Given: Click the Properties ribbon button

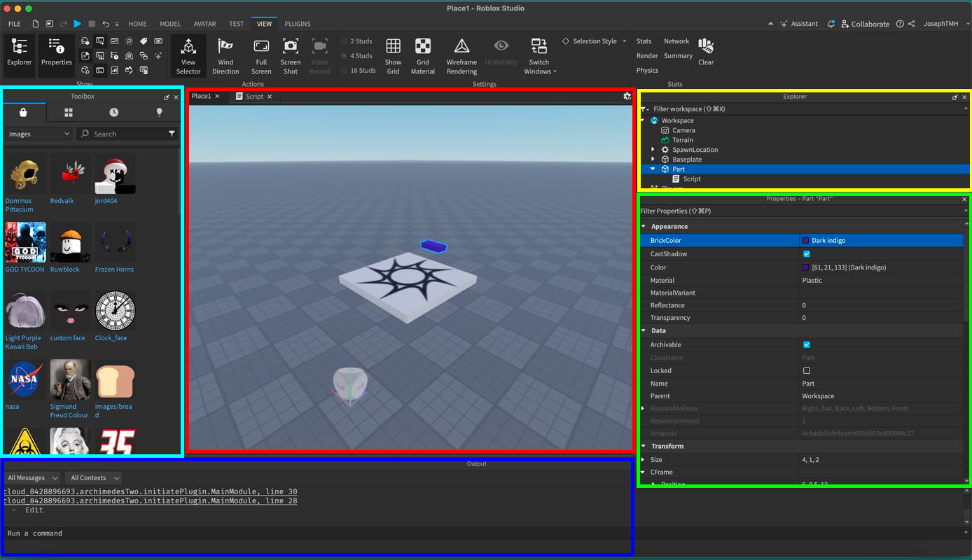Looking at the screenshot, I should coord(56,55).
